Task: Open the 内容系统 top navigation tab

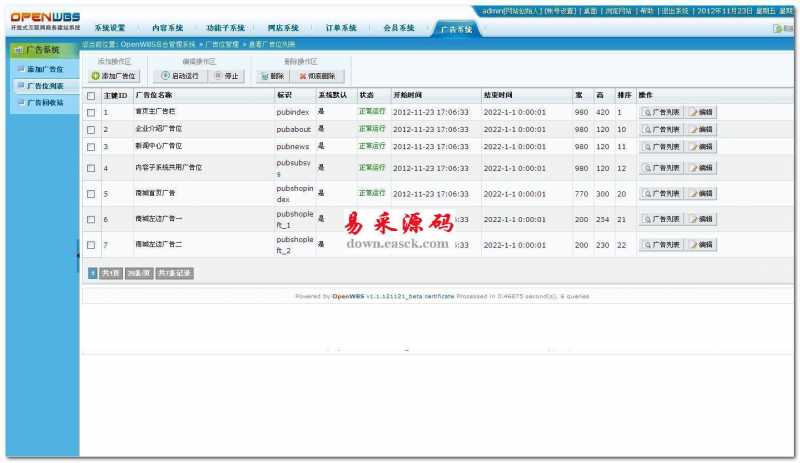Action: pos(167,28)
